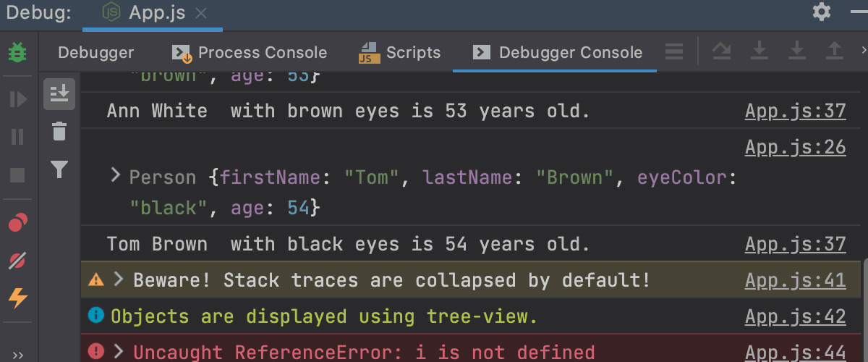Image resolution: width=868 pixels, height=362 pixels.
Task: Expand the Uncaught ReferenceError stack trace
Action: click(x=119, y=351)
